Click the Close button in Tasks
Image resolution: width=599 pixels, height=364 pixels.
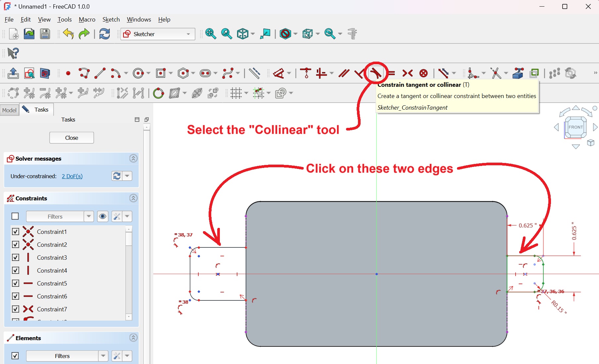coord(72,138)
